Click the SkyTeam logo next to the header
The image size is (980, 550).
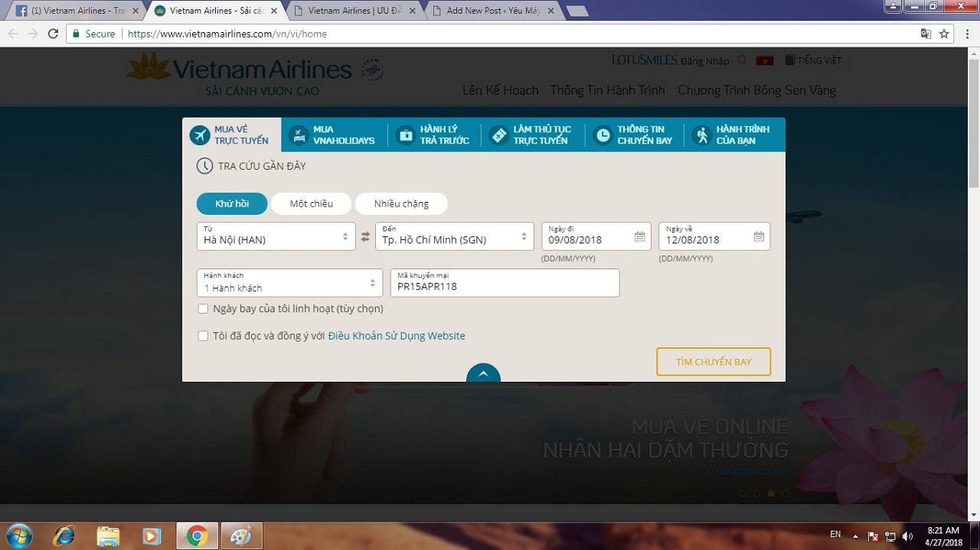click(372, 70)
